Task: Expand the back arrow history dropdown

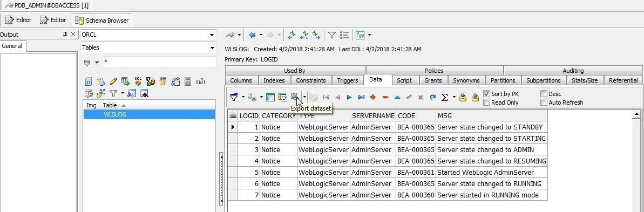Action: click(x=260, y=35)
